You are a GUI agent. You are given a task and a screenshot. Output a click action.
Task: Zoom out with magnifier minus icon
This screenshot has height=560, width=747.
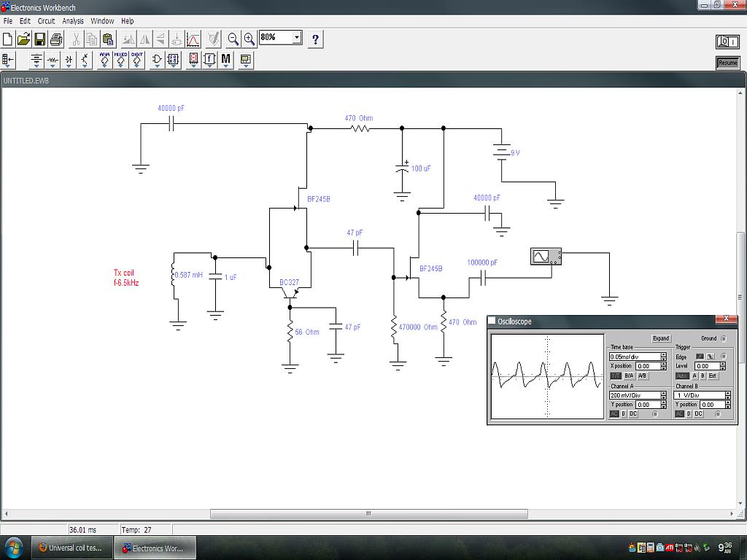point(233,39)
